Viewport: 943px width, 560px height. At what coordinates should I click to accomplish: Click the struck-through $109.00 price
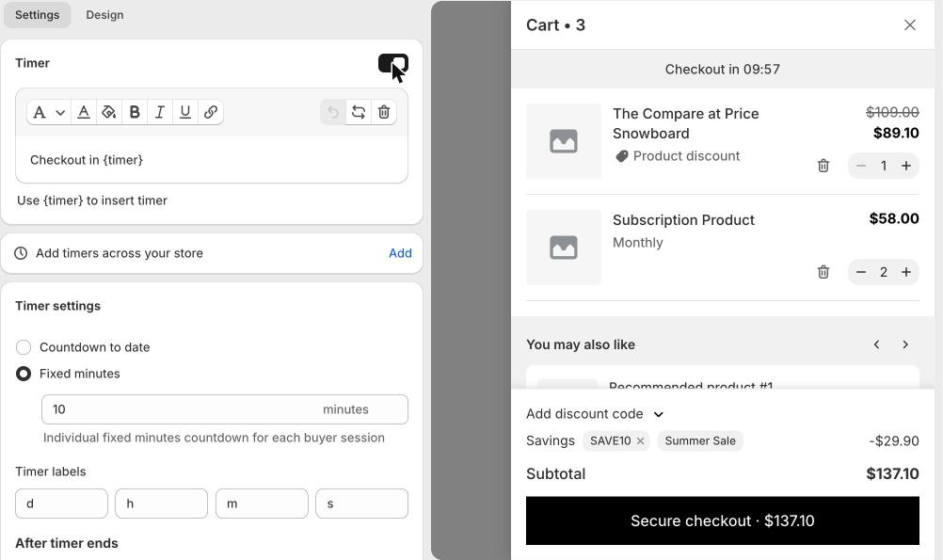892,112
